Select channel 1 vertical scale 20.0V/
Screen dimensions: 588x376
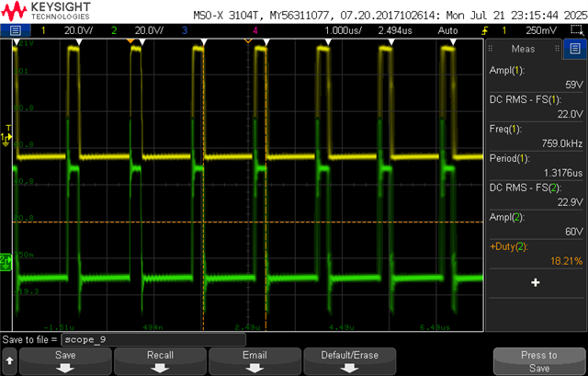[x=78, y=30]
